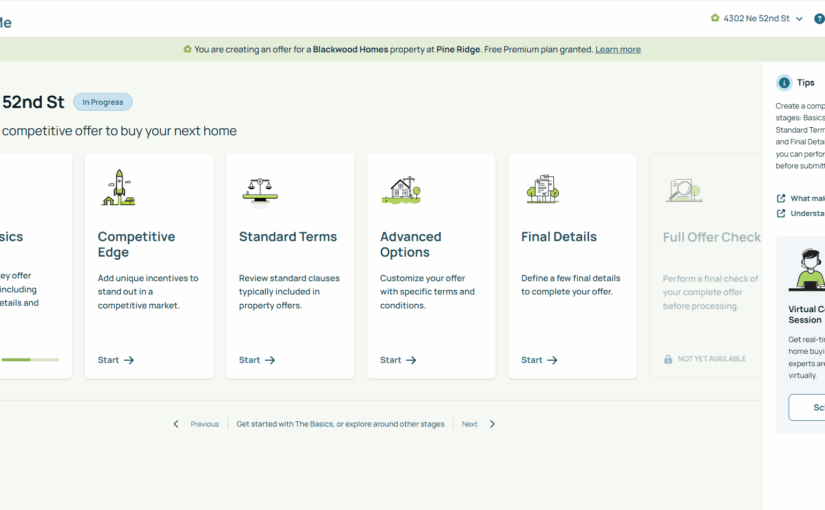Start the Advanced Options stage
Image resolution: width=825 pixels, height=510 pixels.
click(x=398, y=360)
